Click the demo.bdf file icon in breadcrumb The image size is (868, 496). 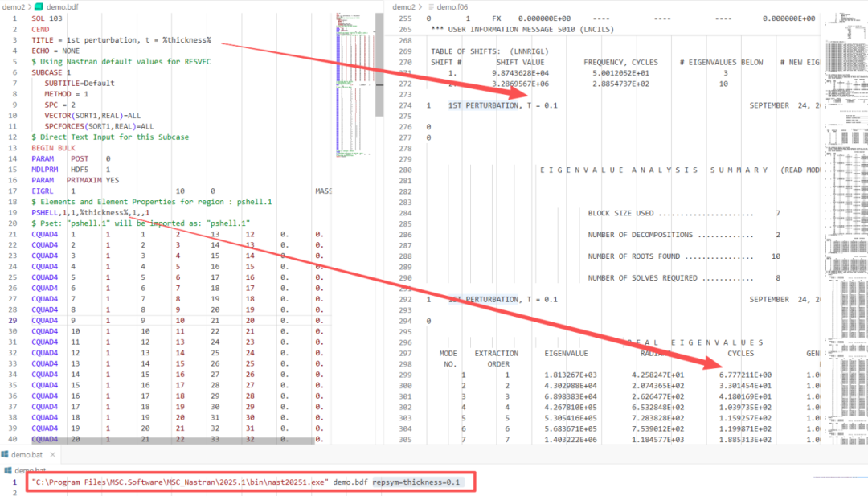coord(39,6)
